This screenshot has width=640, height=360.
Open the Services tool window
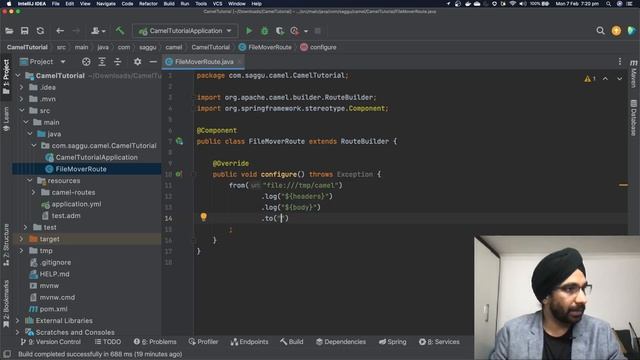point(439,342)
